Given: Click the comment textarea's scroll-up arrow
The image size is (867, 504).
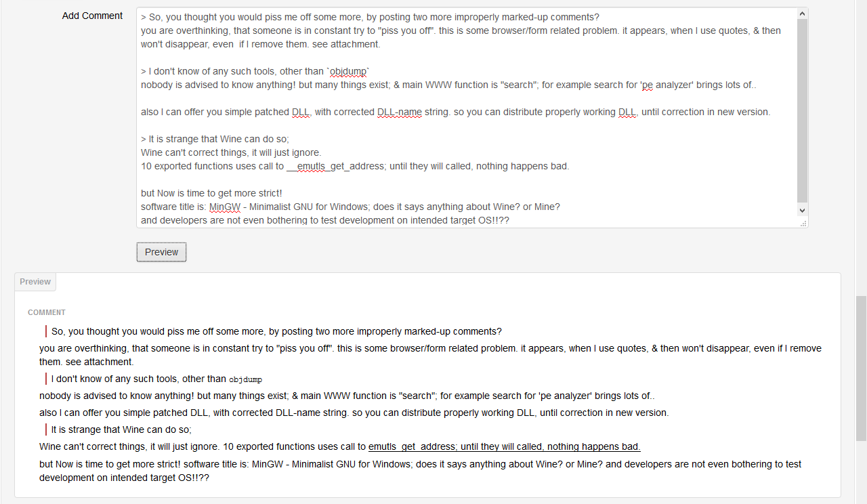Looking at the screenshot, I should (x=802, y=14).
